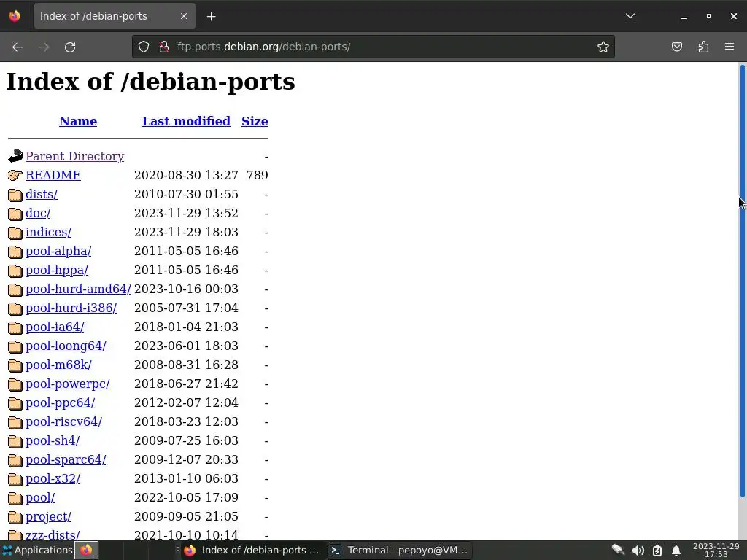The image size is (747, 560).
Task: Sort listing by the Name column header
Action: coord(78,121)
